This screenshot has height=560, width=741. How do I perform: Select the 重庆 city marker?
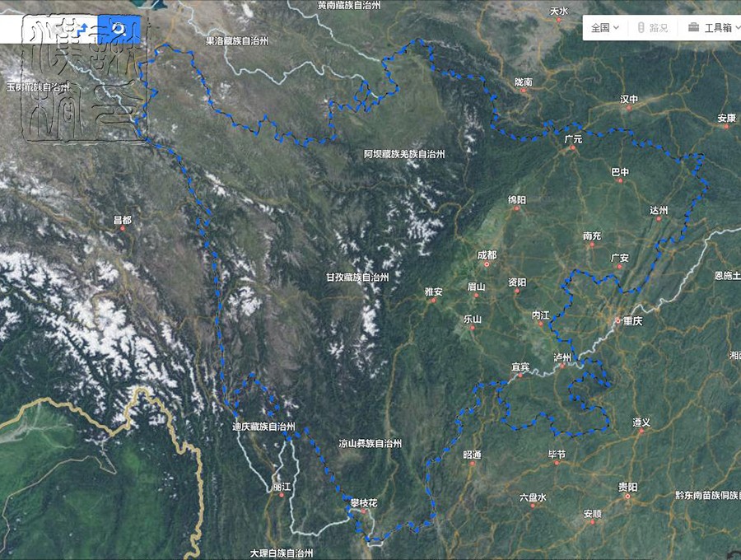[617, 320]
